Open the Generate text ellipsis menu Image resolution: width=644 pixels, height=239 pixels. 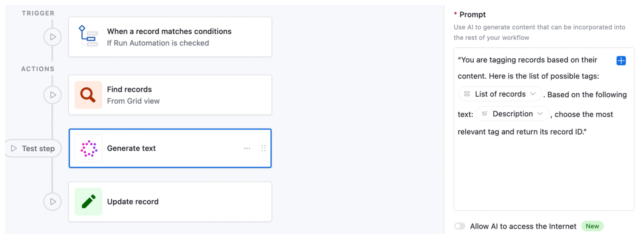pyautogui.click(x=247, y=148)
